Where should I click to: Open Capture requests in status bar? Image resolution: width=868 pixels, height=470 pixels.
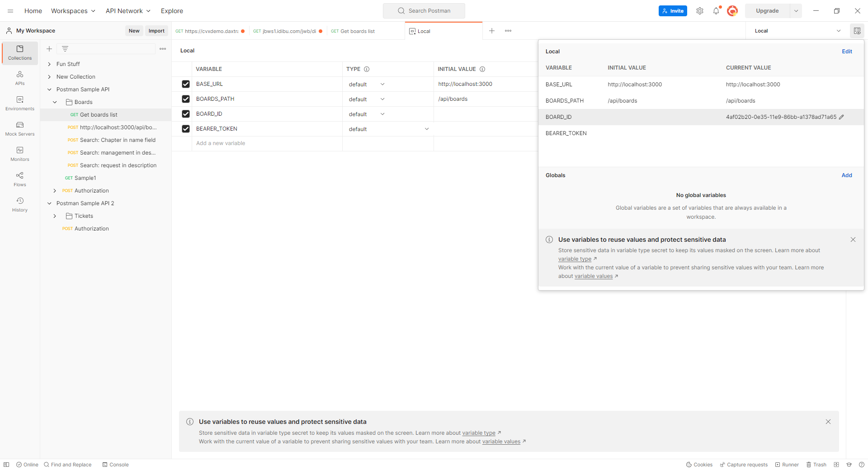(x=744, y=465)
